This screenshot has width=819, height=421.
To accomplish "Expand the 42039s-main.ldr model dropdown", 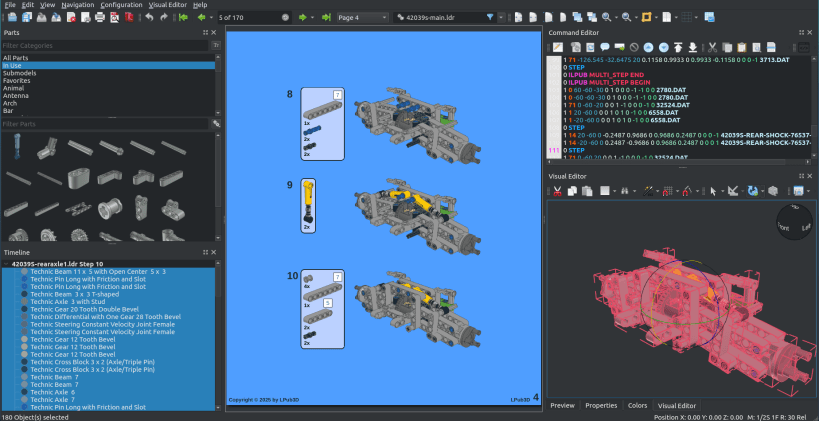I will click(x=501, y=17).
